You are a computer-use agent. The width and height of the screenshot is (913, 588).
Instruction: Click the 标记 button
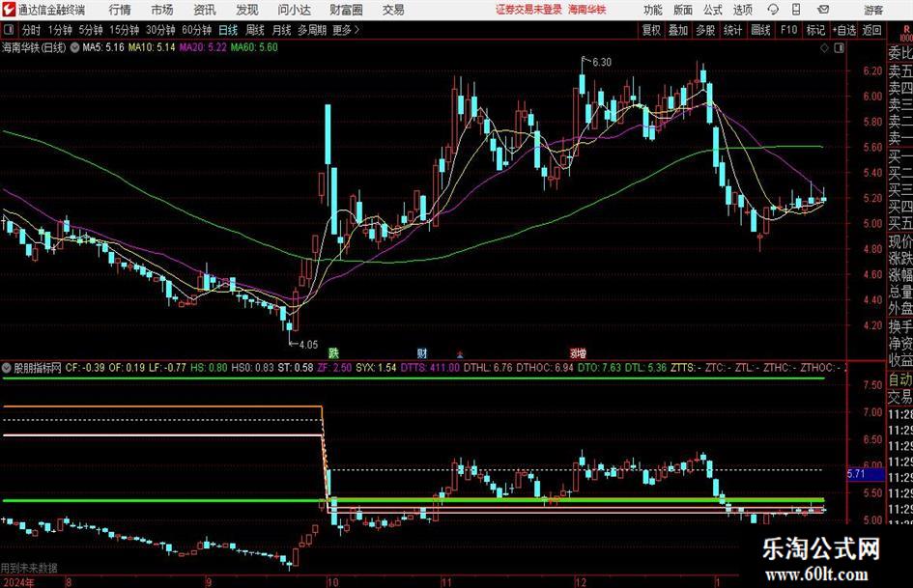(815, 30)
